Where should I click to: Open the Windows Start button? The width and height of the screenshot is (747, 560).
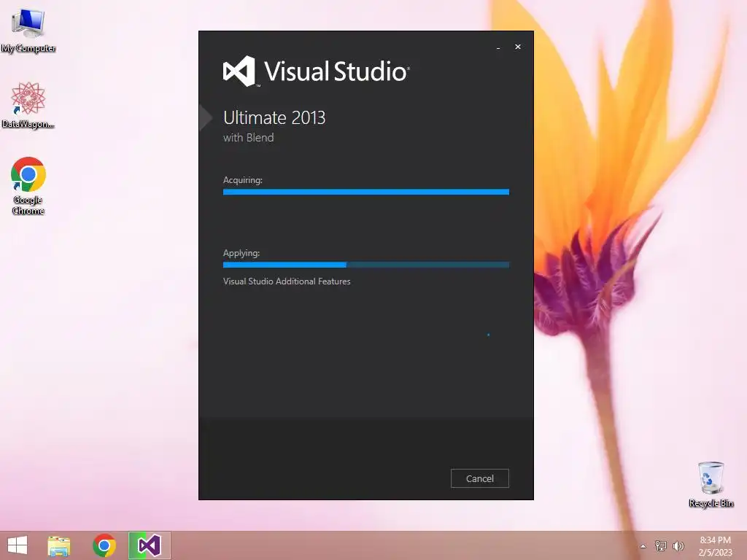(18, 545)
